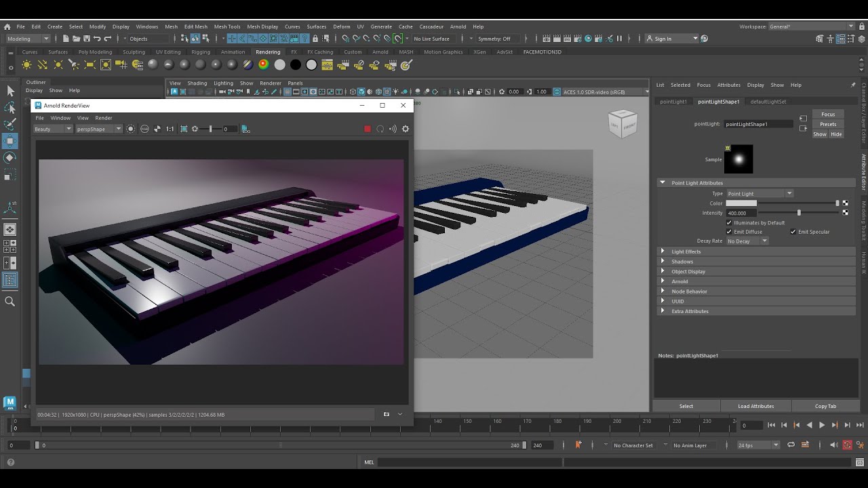Open the light Type dropdown
This screenshot has height=488, width=868.
759,194
